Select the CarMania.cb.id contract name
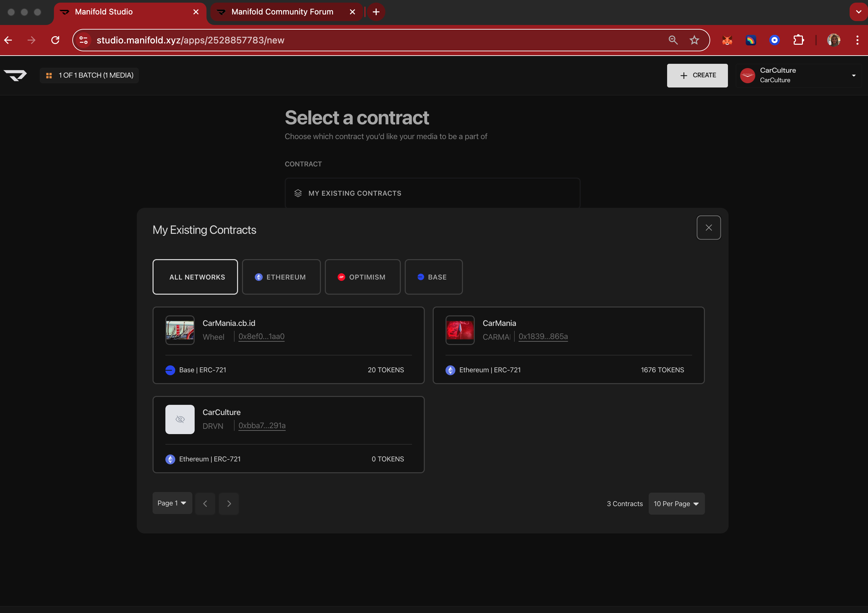The image size is (868, 613). tap(229, 323)
